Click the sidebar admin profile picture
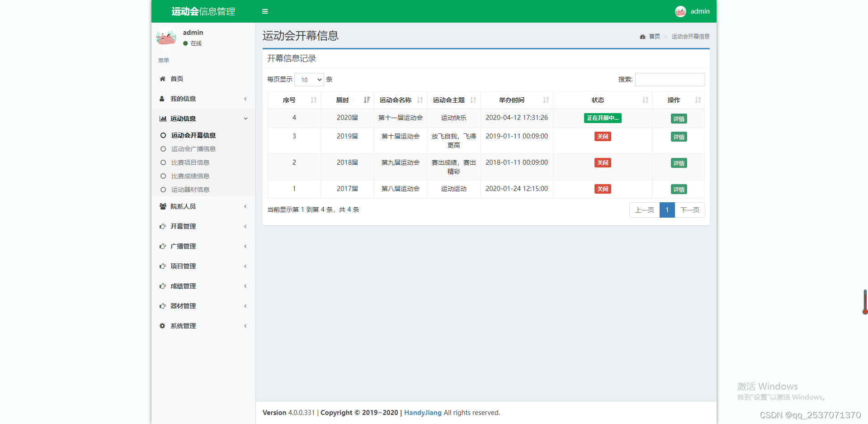868x424 pixels. coord(166,38)
